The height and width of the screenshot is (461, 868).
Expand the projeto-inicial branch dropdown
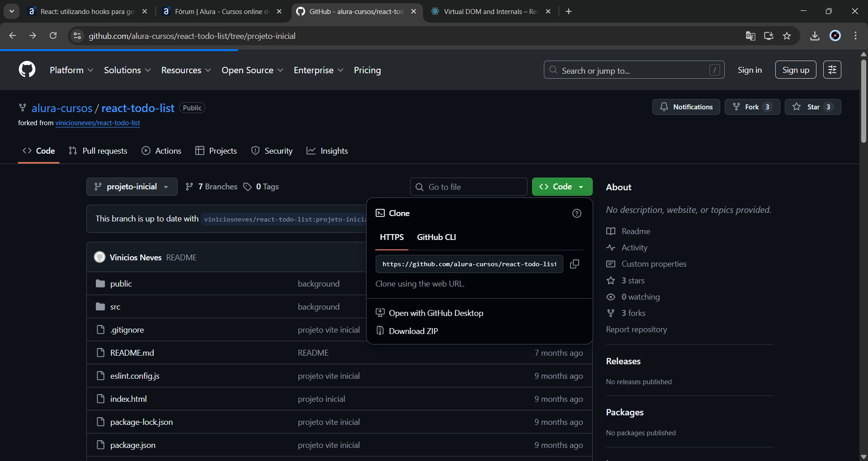[x=132, y=187]
